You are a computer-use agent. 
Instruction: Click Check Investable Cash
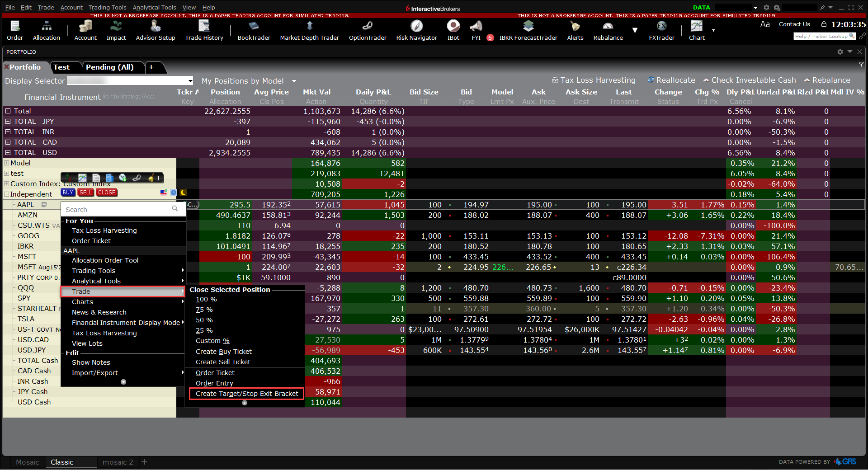point(750,80)
